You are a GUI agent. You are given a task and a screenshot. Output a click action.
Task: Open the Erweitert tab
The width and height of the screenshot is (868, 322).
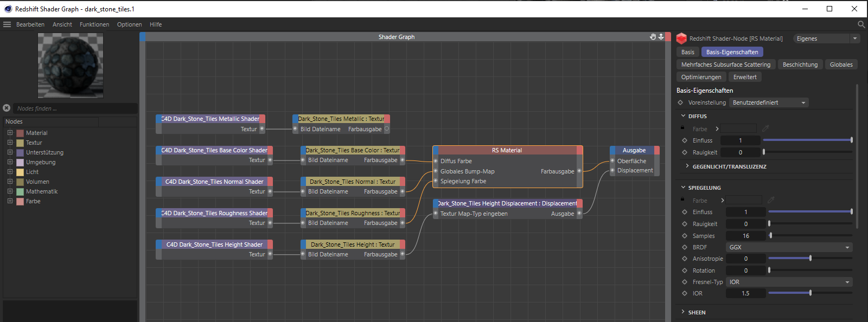pyautogui.click(x=745, y=77)
